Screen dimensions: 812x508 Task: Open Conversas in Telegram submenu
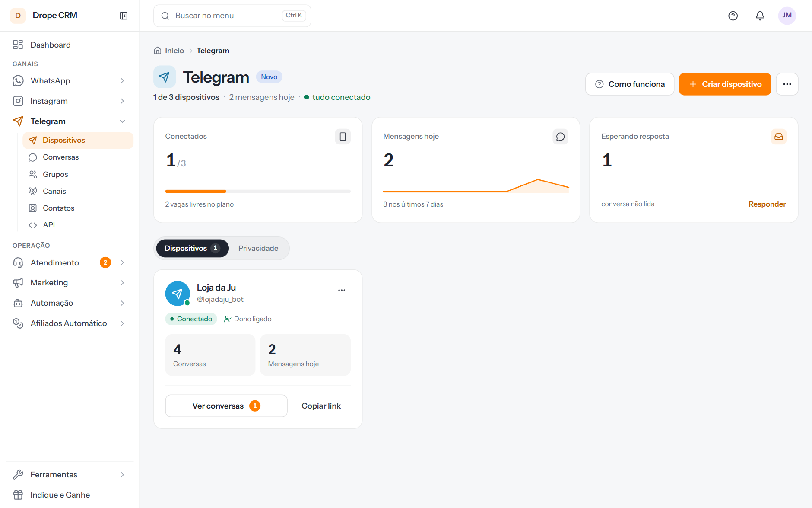[x=78, y=157]
